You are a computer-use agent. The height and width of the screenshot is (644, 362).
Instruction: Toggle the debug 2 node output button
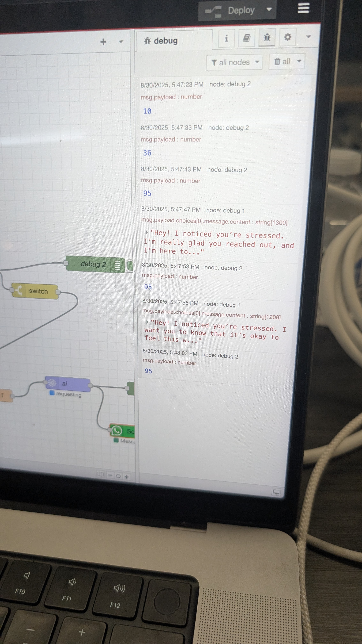click(x=130, y=265)
